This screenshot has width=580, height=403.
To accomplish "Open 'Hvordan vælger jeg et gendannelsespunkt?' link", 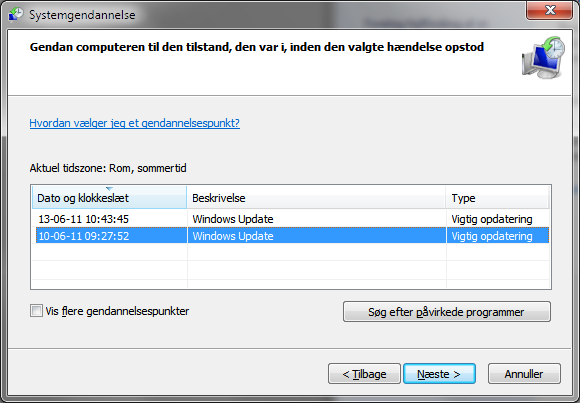I will point(135,123).
